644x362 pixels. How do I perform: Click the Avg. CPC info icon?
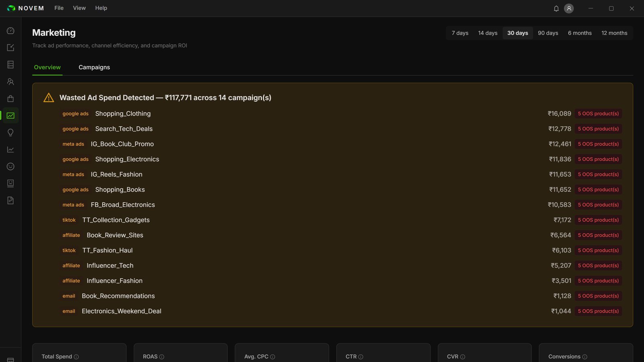(x=272, y=357)
